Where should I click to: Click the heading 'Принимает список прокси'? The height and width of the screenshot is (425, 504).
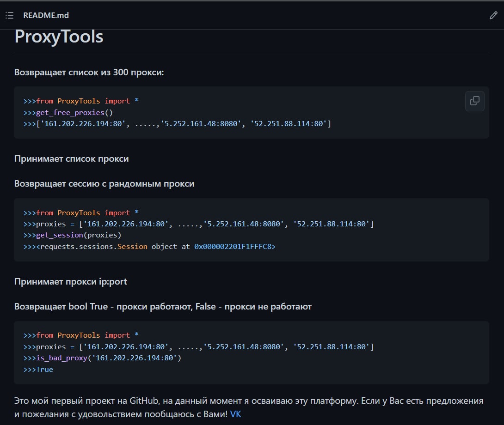[71, 159]
